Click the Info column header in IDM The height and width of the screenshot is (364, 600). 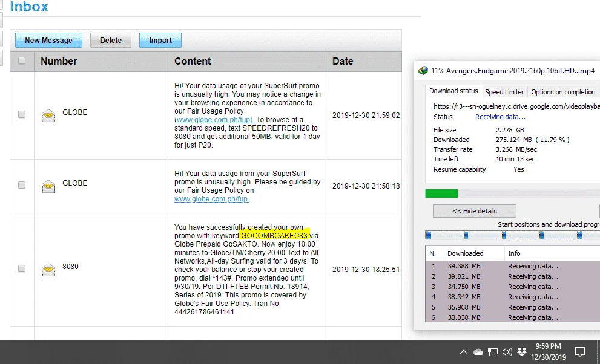point(552,253)
